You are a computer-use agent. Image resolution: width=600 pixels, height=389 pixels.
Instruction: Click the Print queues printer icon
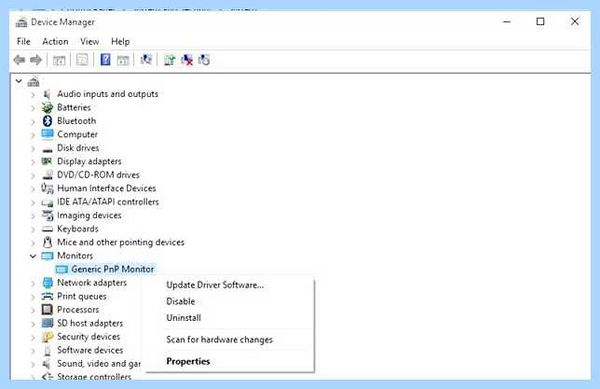pos(47,296)
